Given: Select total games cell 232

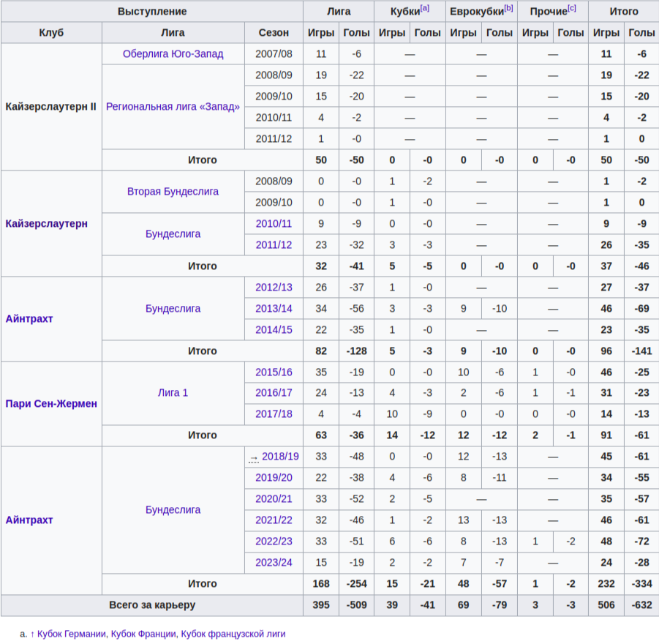Looking at the screenshot, I should click(606, 584).
